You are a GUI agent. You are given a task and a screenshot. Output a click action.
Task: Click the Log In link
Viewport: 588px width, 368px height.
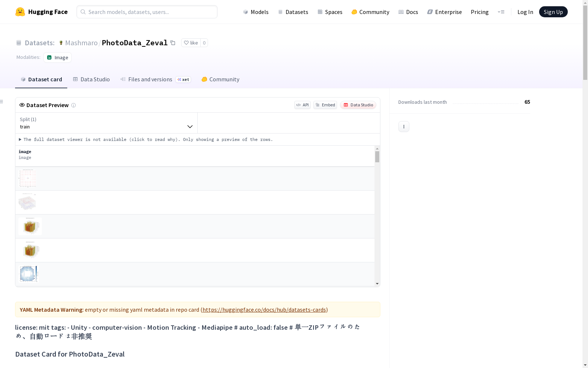pos(525,12)
